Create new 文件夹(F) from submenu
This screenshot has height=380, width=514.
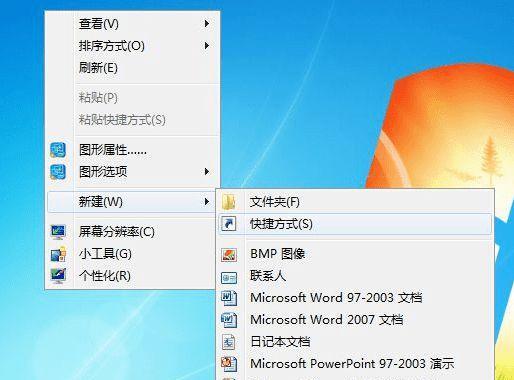355,202
